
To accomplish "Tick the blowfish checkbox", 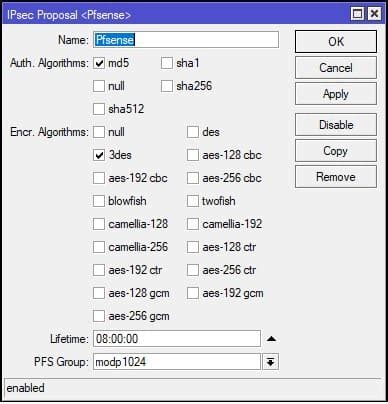I will click(x=99, y=201).
